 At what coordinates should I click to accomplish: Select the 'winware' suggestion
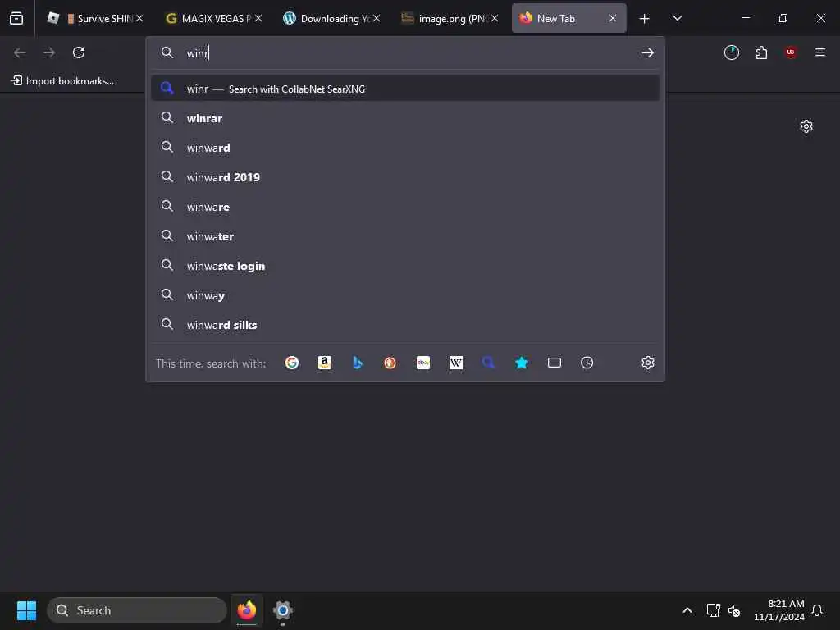click(405, 206)
